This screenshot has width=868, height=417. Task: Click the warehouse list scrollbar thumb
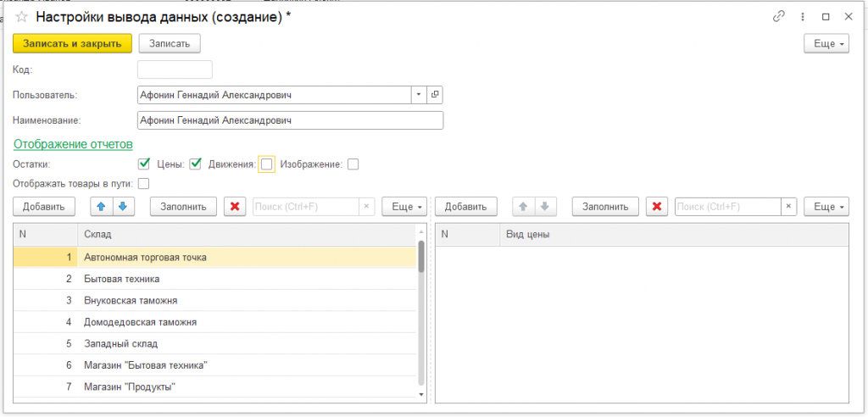[x=421, y=256]
